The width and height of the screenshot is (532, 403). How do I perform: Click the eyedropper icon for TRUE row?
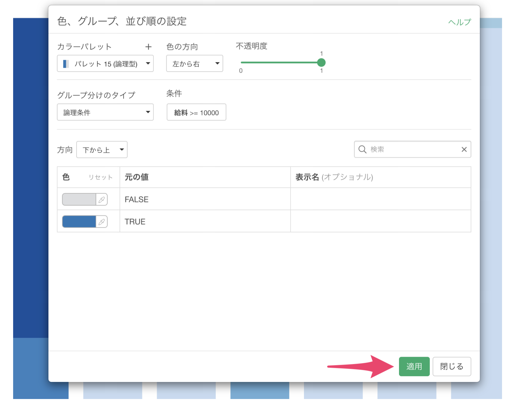102,222
